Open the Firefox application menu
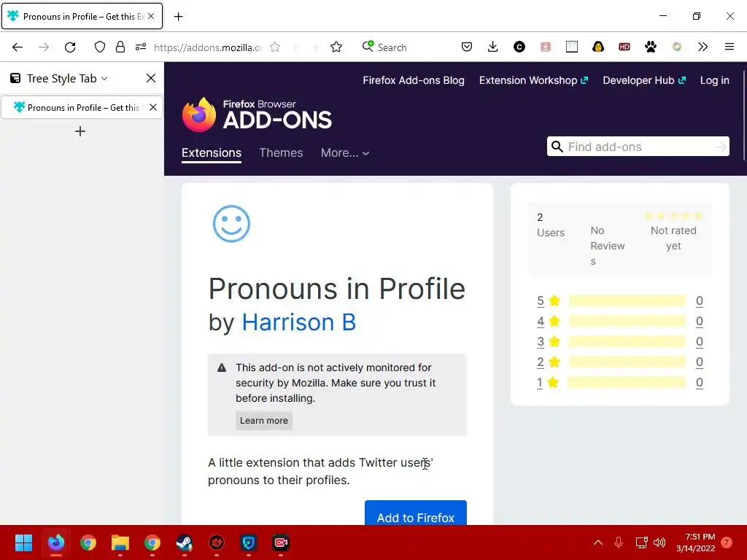Screen dimensions: 747x560 tap(729, 47)
